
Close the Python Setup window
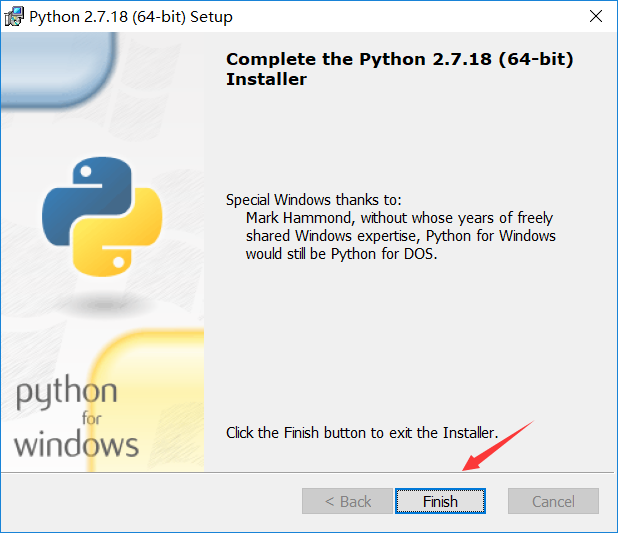tap(596, 17)
